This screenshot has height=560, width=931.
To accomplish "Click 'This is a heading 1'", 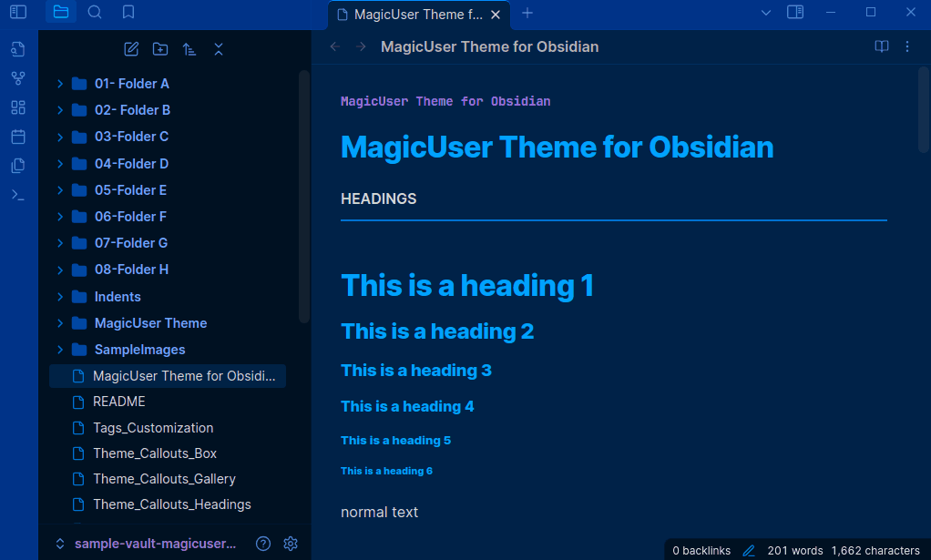I will coord(467,285).
